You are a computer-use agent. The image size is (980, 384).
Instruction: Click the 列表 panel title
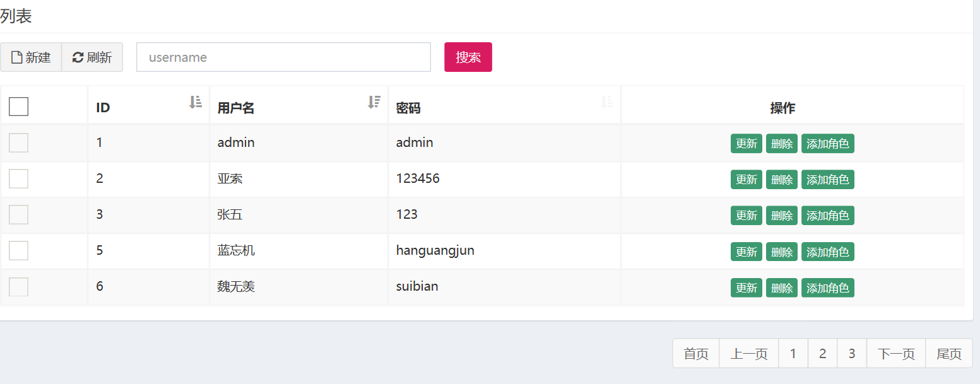[x=16, y=16]
